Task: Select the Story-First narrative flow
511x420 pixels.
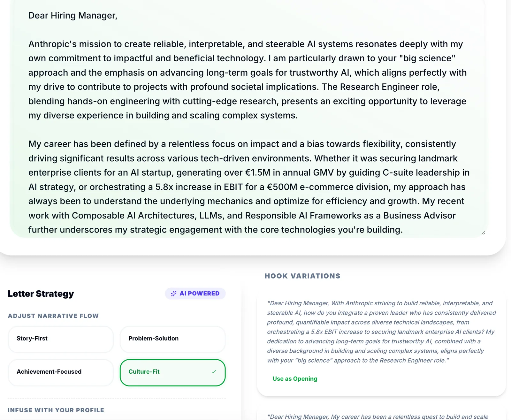Action: pos(61,339)
